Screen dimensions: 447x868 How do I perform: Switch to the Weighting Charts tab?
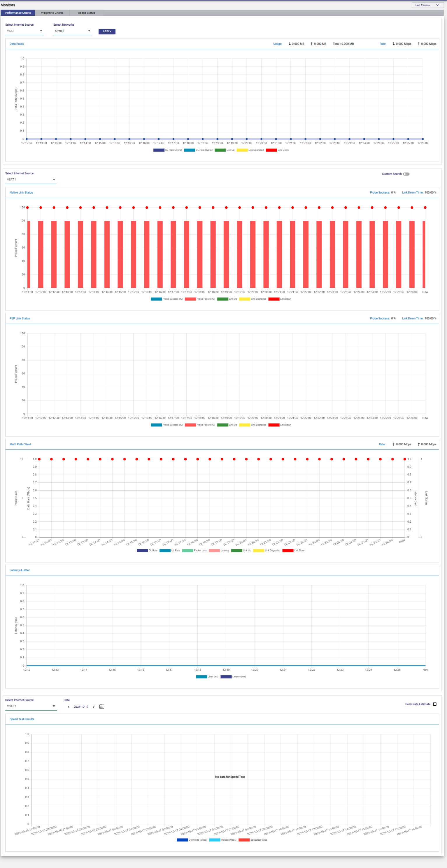tap(52, 13)
